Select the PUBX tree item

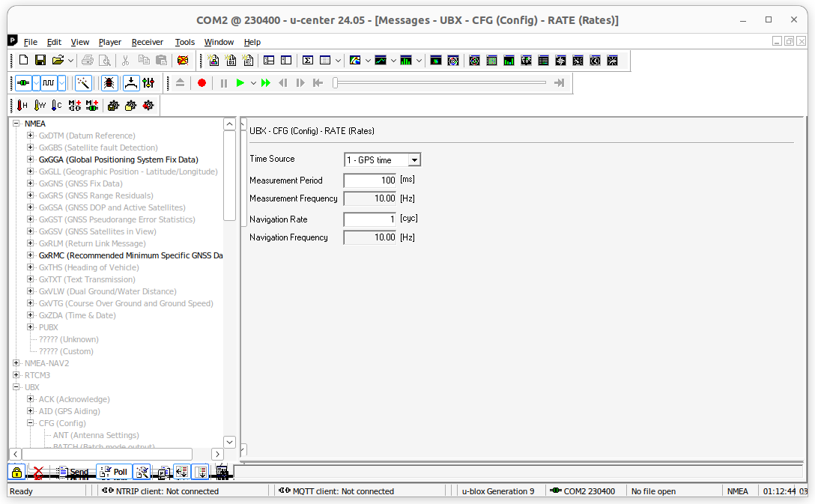49,327
